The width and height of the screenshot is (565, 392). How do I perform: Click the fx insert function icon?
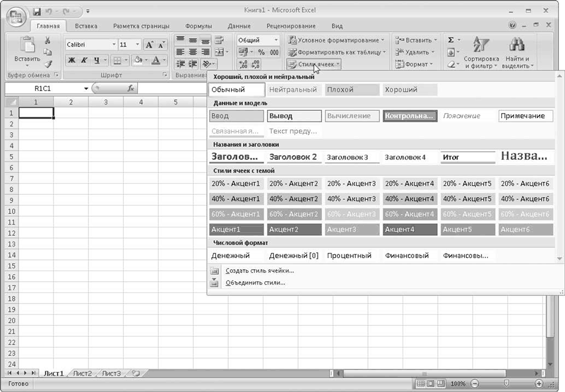(x=131, y=88)
